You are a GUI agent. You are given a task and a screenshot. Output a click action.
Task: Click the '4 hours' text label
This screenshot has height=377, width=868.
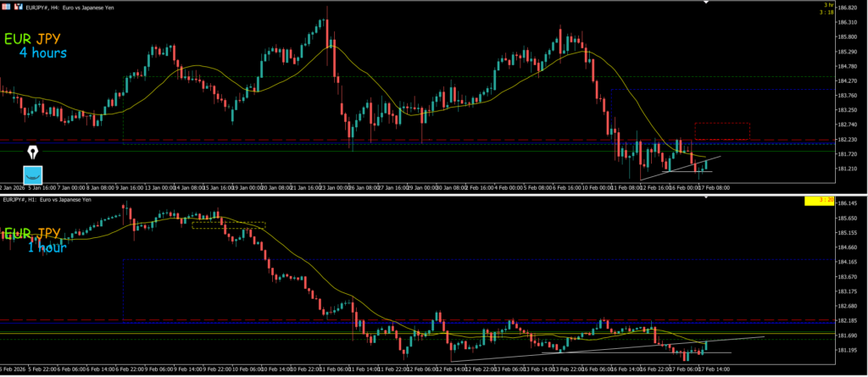(x=42, y=53)
